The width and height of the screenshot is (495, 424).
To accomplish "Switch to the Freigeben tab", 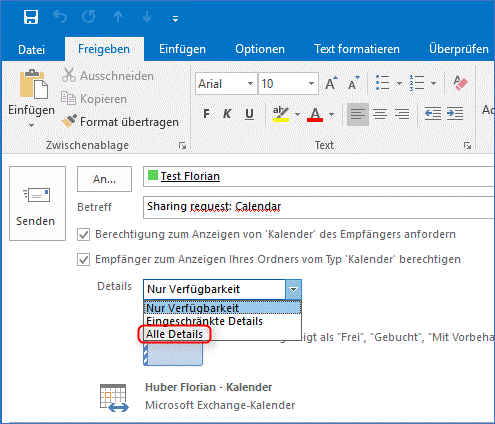I will click(x=104, y=49).
